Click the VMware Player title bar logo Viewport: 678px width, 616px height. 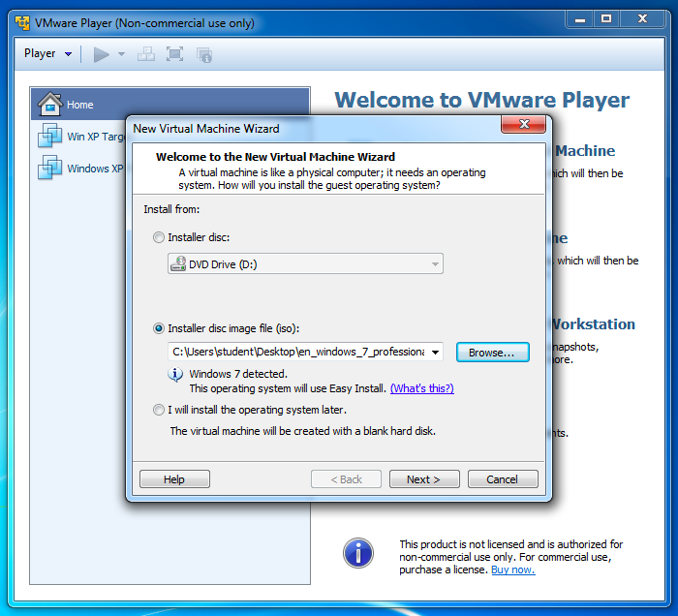[22, 22]
